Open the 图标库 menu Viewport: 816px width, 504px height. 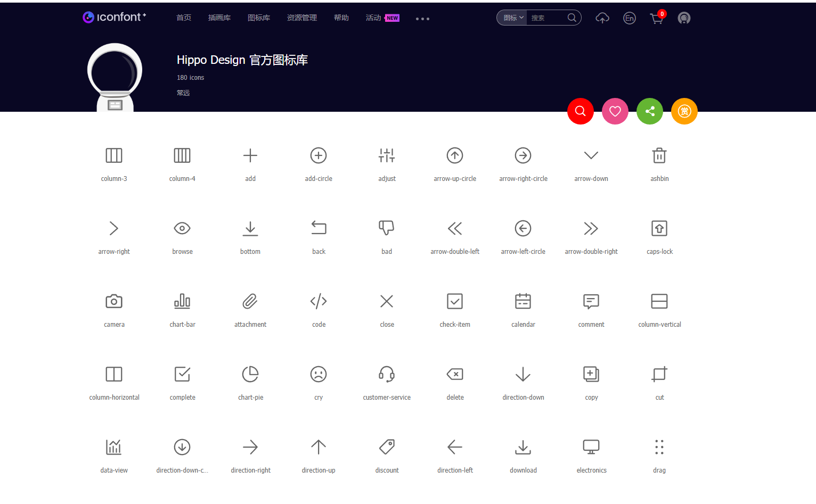(259, 18)
